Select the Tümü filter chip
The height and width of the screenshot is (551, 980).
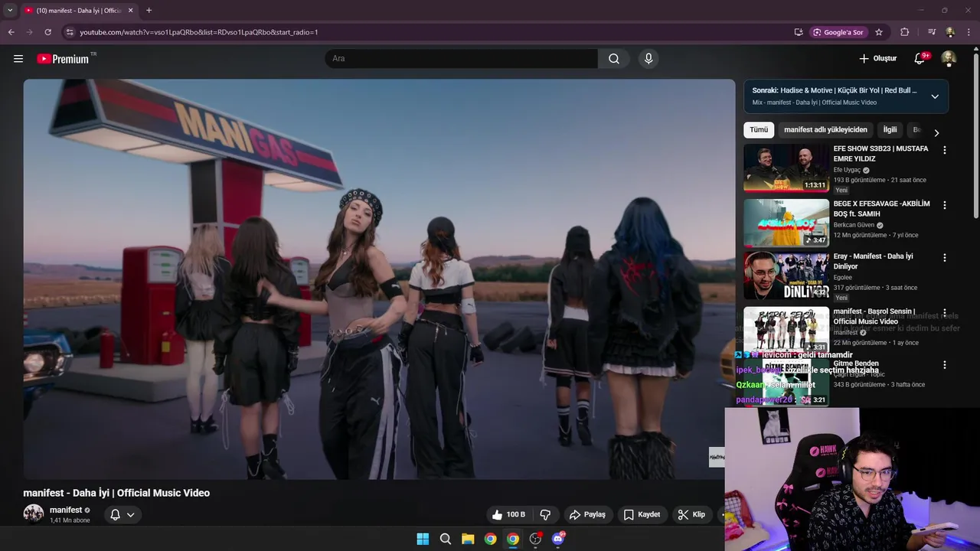759,130
